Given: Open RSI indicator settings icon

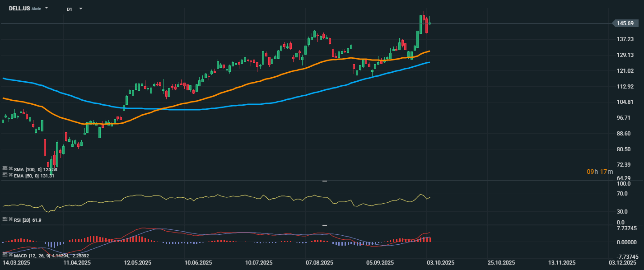Looking at the screenshot, I should point(5,219).
